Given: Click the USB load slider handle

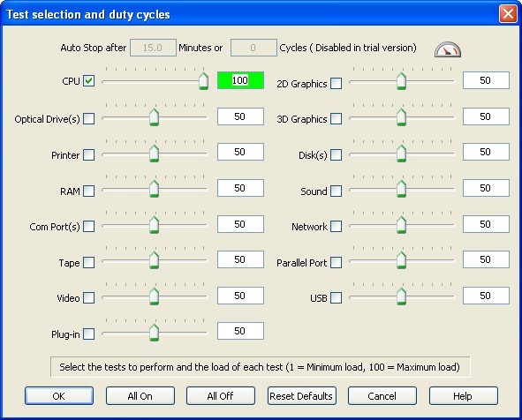Looking at the screenshot, I should coord(402,296).
